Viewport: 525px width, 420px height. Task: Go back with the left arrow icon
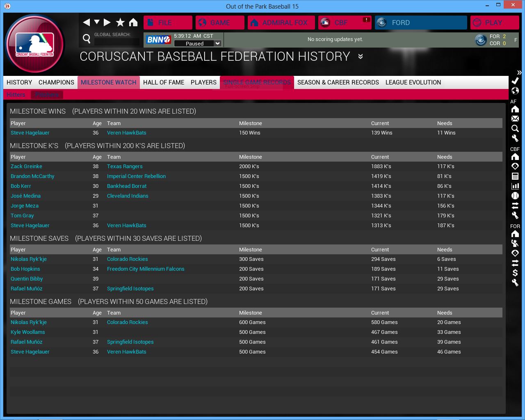tap(86, 22)
